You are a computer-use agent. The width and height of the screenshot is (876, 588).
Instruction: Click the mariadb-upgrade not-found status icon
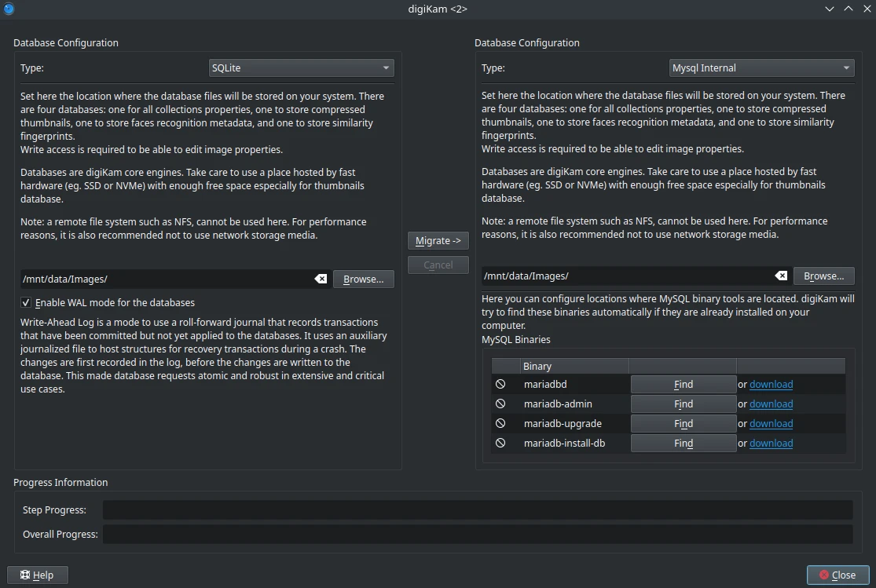(500, 424)
